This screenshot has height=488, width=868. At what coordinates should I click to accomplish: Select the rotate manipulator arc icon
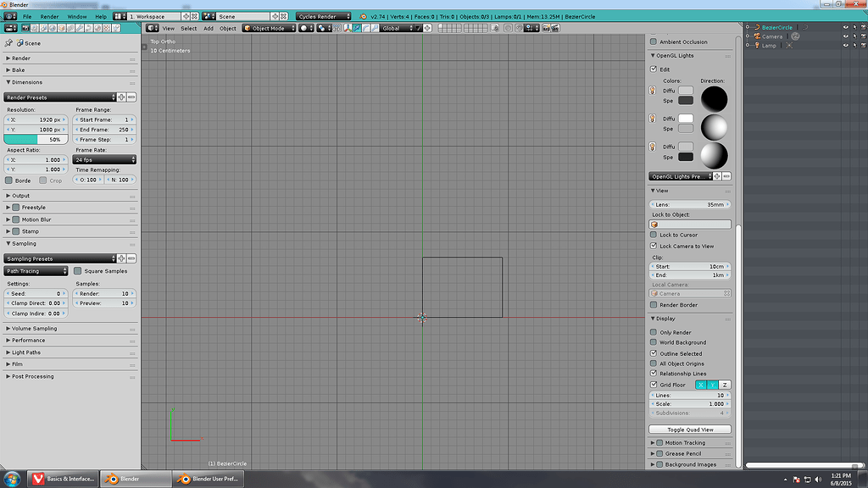pyautogui.click(x=366, y=28)
